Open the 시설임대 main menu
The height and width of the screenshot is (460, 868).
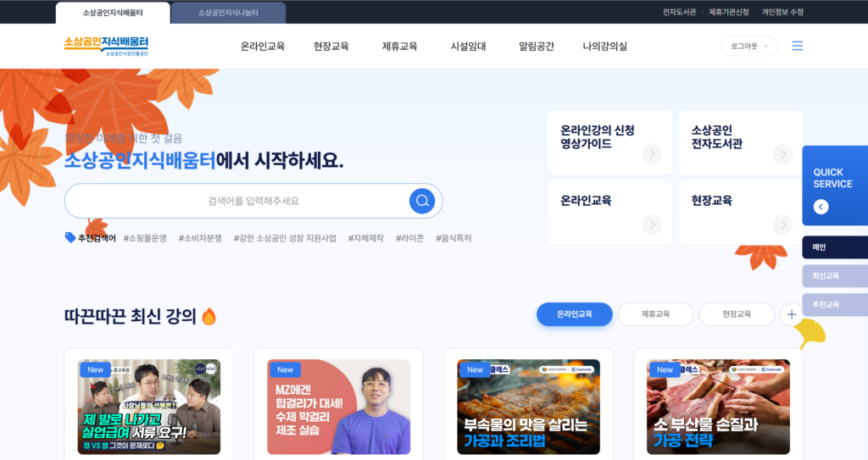(x=468, y=47)
